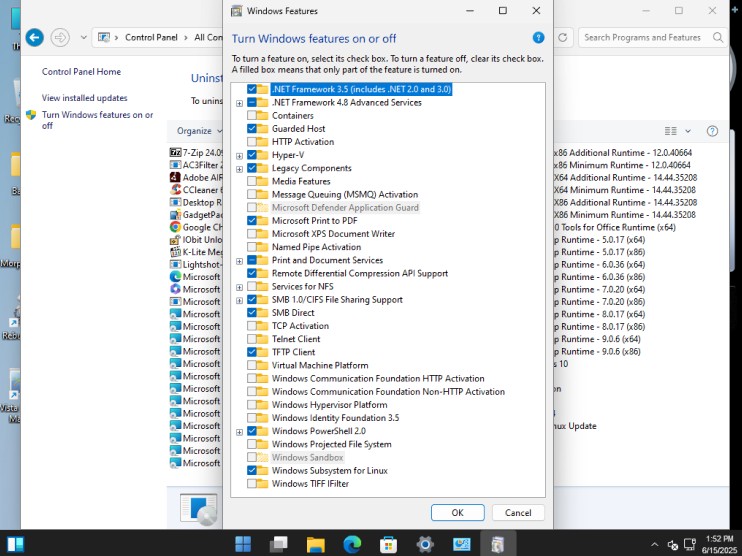Open the Windows Start button on taskbar
Screen dimensions: 742x556
click(x=243, y=544)
